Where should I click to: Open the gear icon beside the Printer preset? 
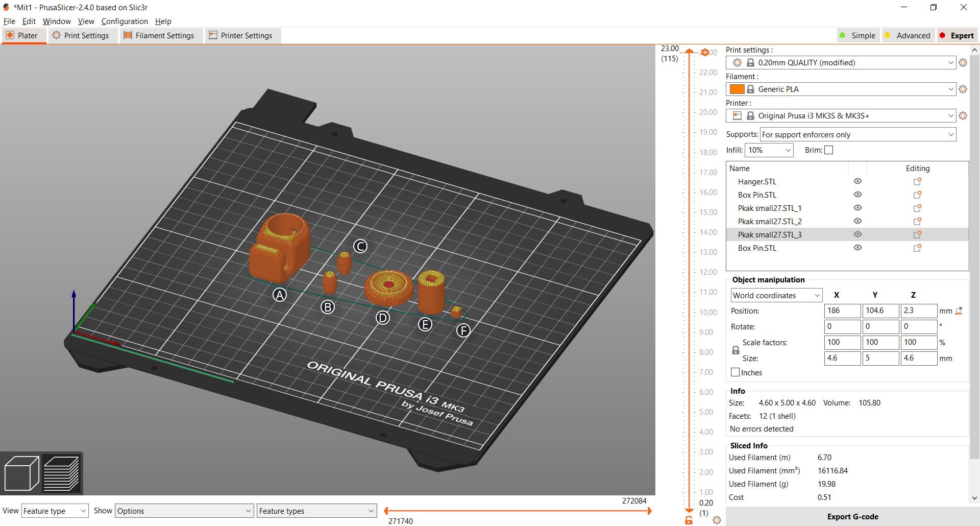point(963,116)
